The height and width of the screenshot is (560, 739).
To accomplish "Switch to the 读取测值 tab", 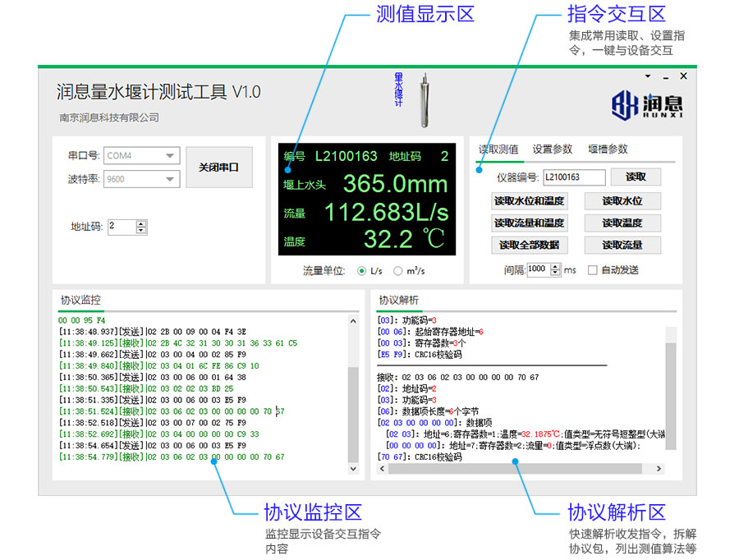I will [x=498, y=149].
